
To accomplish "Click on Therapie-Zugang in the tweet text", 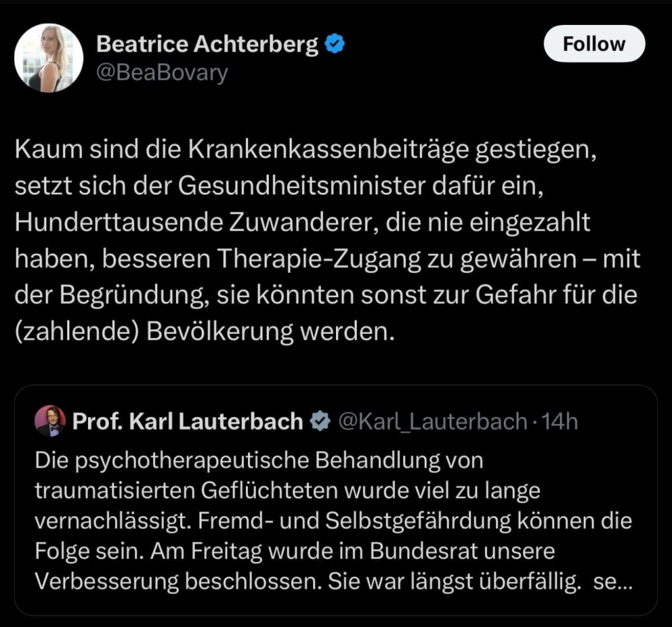I will click(319, 259).
